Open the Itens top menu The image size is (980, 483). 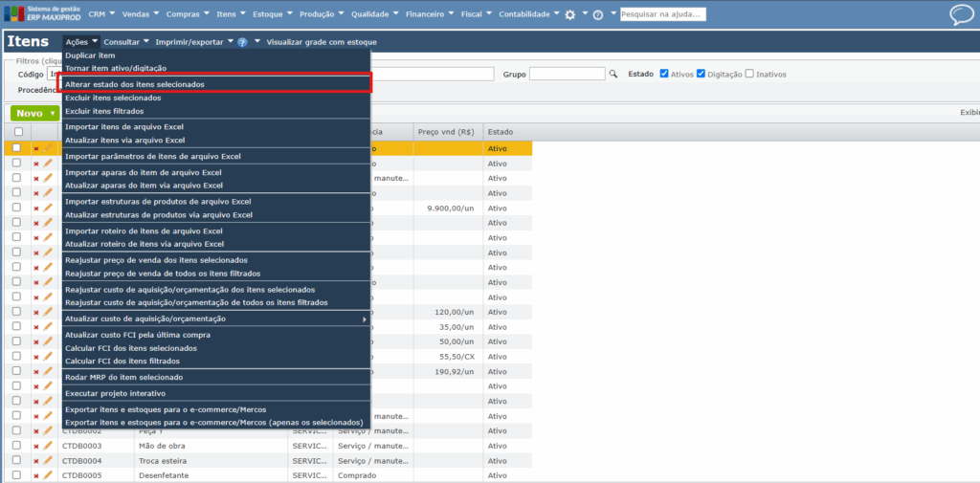(x=231, y=13)
